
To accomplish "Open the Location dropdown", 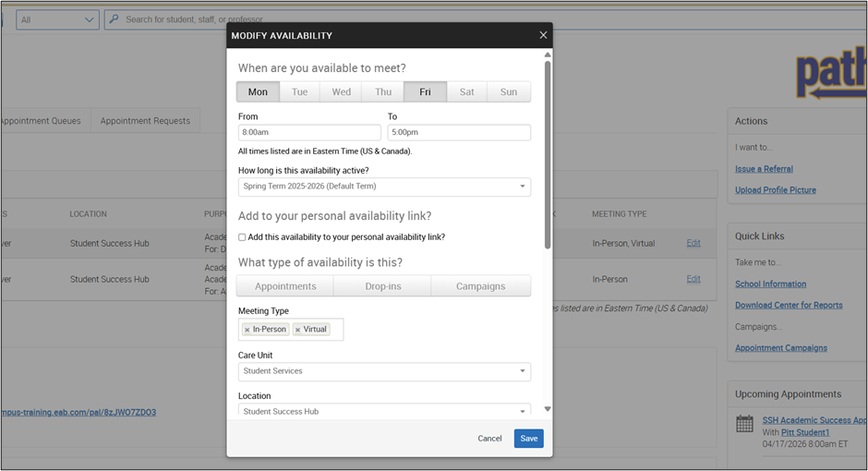I will pyautogui.click(x=384, y=410).
